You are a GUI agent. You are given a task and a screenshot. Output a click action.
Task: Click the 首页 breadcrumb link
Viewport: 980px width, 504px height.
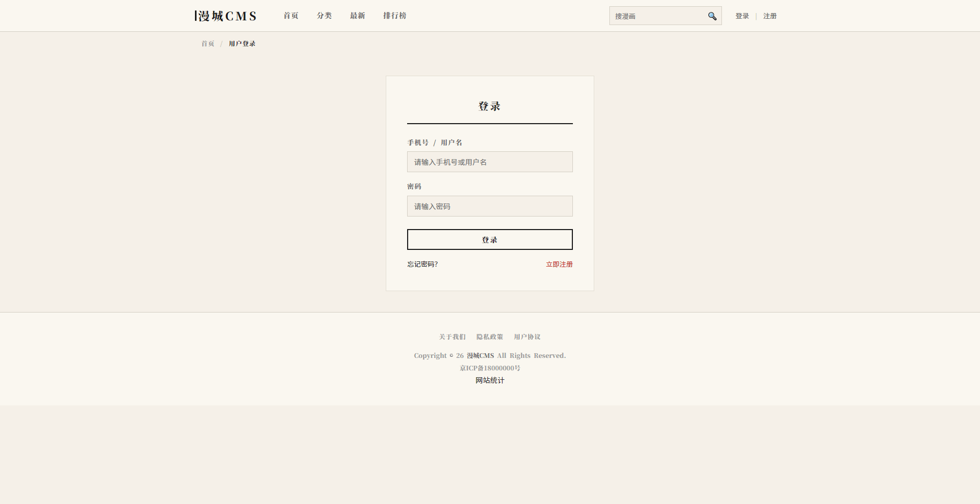click(208, 44)
